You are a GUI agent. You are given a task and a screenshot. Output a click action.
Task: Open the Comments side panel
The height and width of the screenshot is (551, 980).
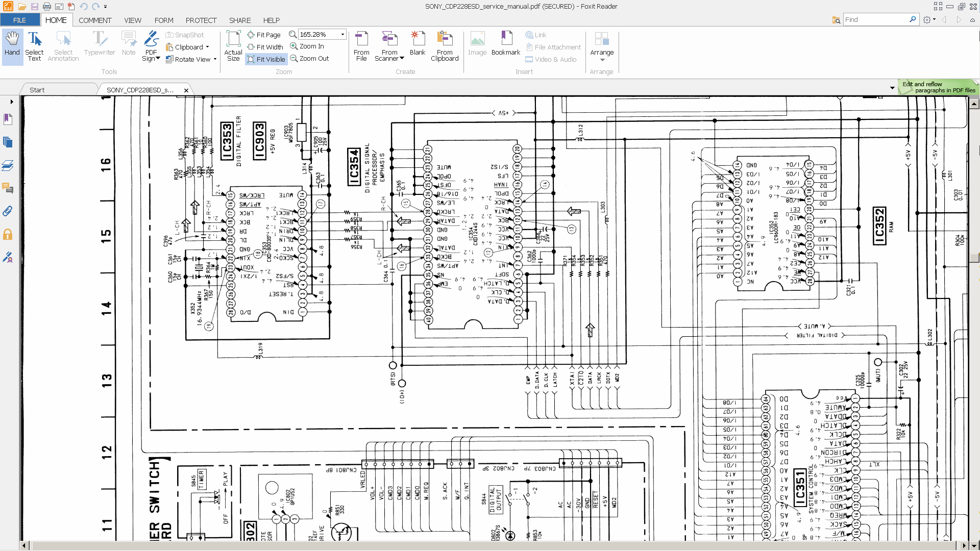click(8, 188)
